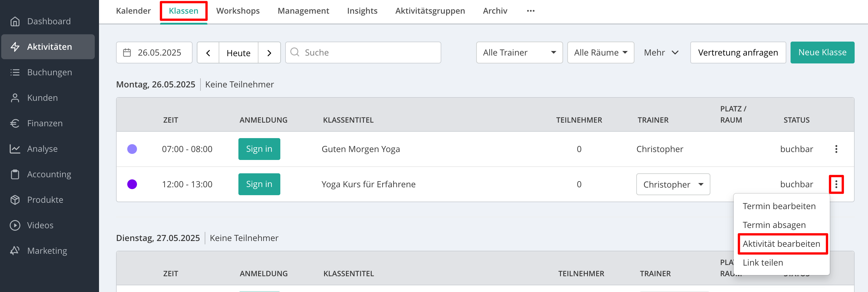
Task: Click the Marketing megaphone icon
Action: pos(15,251)
